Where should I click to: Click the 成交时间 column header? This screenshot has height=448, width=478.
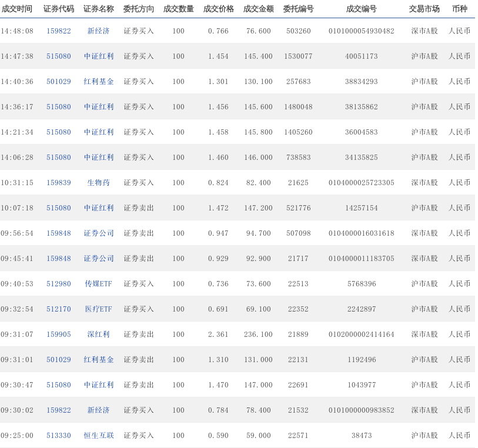(17, 9)
